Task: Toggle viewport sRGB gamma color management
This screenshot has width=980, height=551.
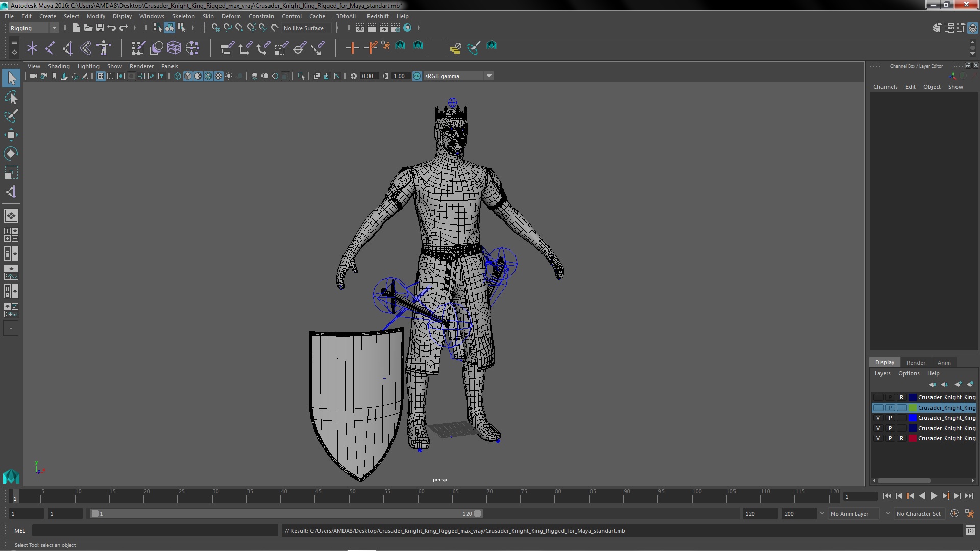Action: tap(417, 76)
